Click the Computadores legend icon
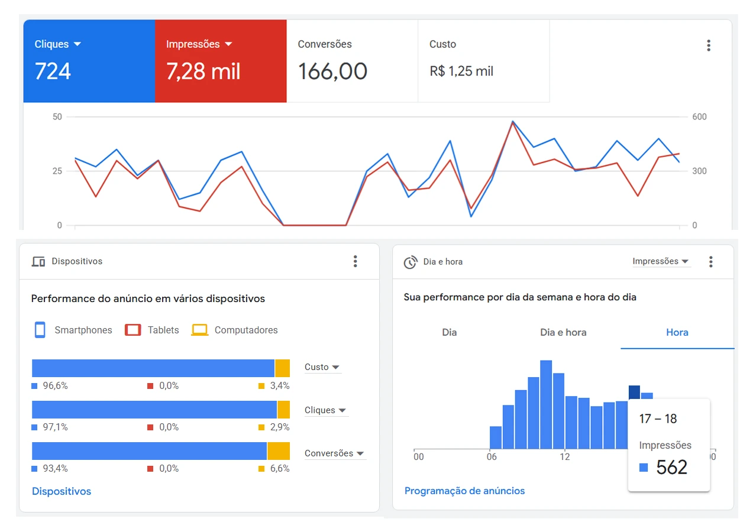The height and width of the screenshot is (532, 756). pos(199,330)
